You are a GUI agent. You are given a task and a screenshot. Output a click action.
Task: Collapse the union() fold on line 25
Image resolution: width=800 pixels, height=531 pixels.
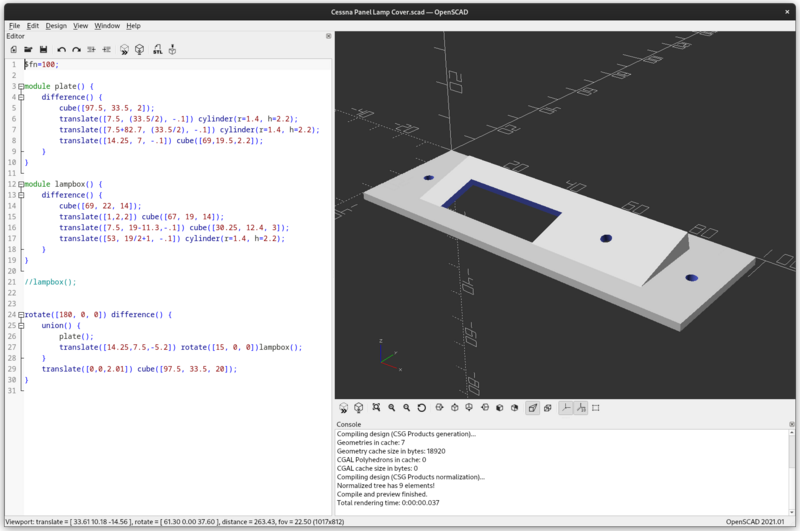coord(21,325)
